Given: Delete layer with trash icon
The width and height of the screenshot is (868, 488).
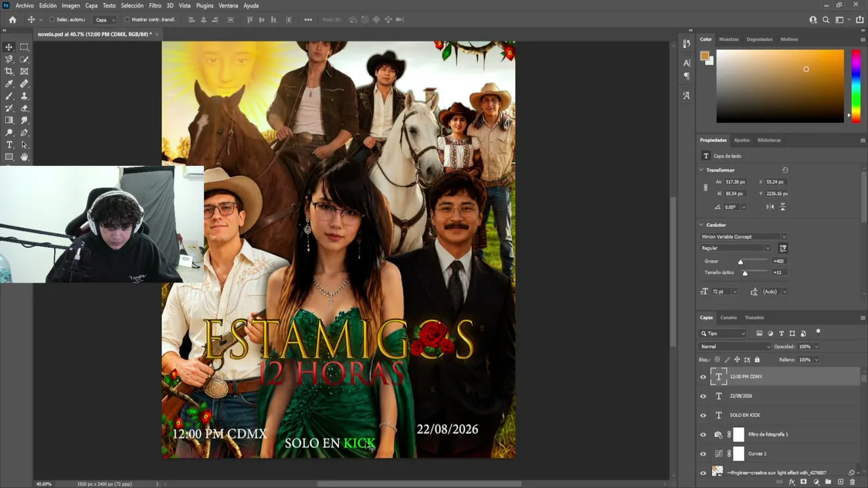Looking at the screenshot, I should pyautogui.click(x=852, y=482).
